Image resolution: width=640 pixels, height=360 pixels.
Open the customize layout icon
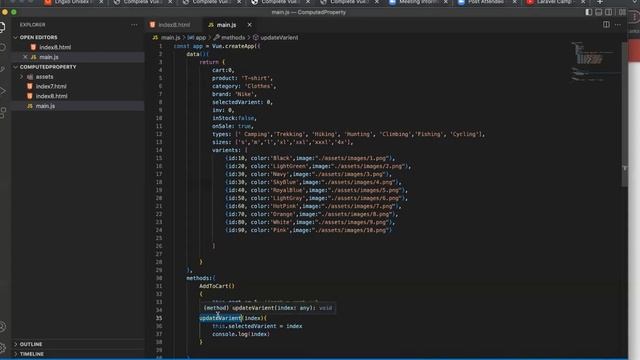[622, 12]
